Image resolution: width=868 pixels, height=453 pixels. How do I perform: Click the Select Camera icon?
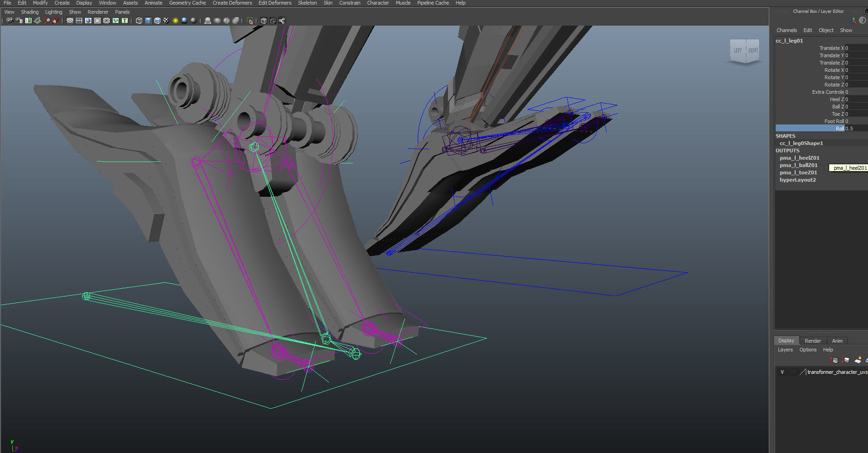10,21
